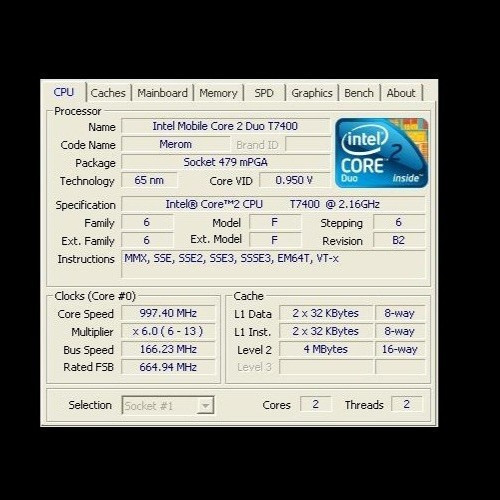Image resolution: width=500 pixels, height=500 pixels.
Task: Click the Multiplier x 6.0 value
Action: click(x=168, y=331)
